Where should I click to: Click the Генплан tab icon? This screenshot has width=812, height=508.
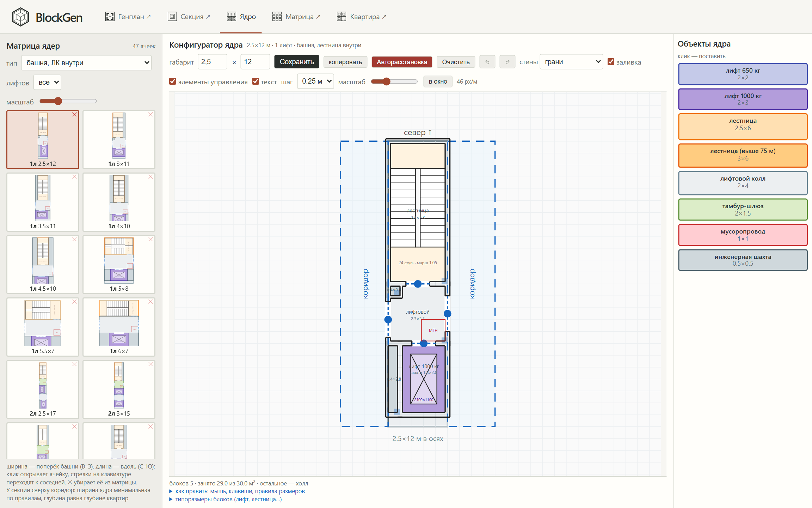110,17
